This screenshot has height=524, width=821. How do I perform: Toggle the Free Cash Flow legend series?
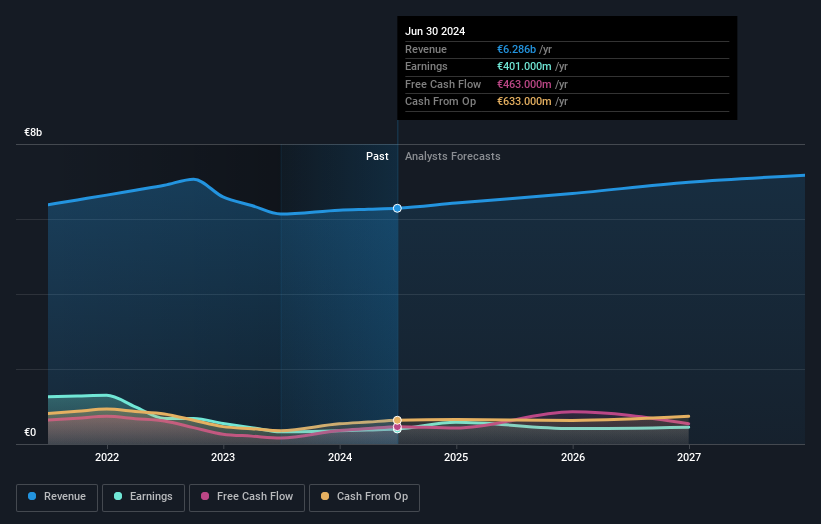pyautogui.click(x=247, y=497)
